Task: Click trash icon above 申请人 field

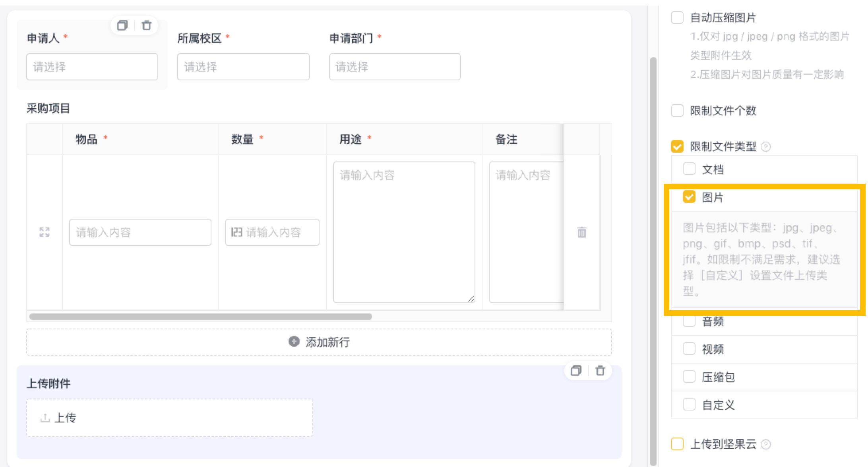Action: [147, 25]
